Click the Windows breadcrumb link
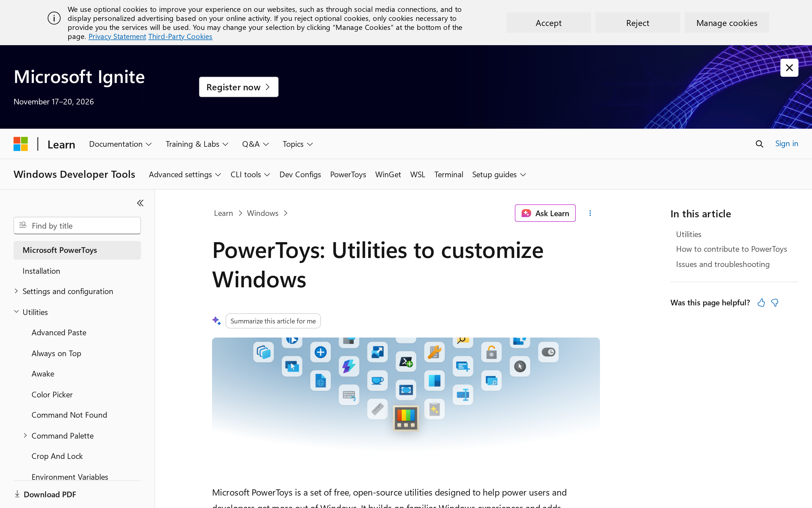Image resolution: width=812 pixels, height=508 pixels. (x=262, y=213)
